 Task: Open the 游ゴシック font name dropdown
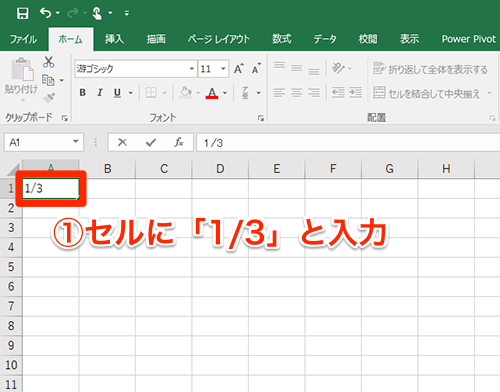coord(192,69)
